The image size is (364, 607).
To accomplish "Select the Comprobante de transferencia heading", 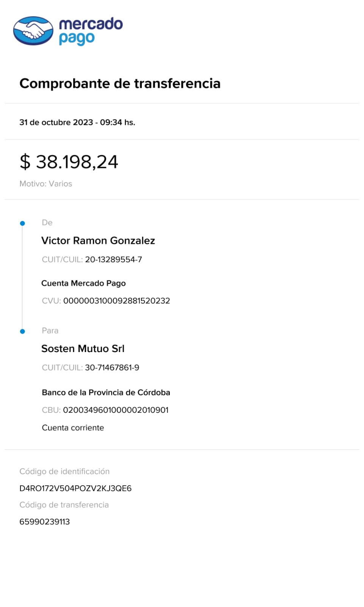I will point(120,83).
